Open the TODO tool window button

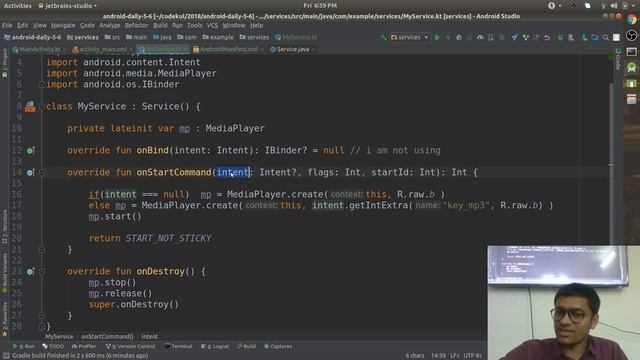click(53, 346)
